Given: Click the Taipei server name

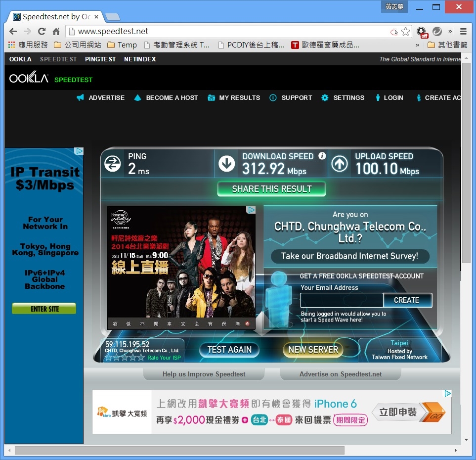Looking at the screenshot, I should 399,343.
